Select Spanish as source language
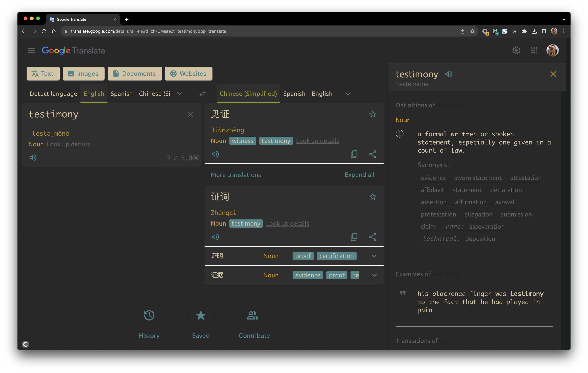The image size is (588, 373). coord(121,94)
